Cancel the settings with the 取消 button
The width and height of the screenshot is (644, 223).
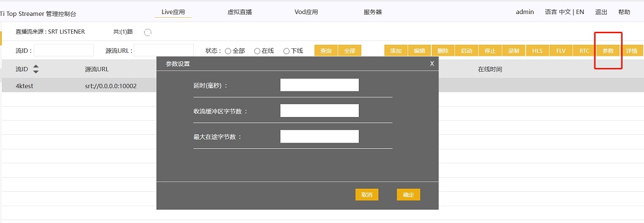(x=367, y=195)
